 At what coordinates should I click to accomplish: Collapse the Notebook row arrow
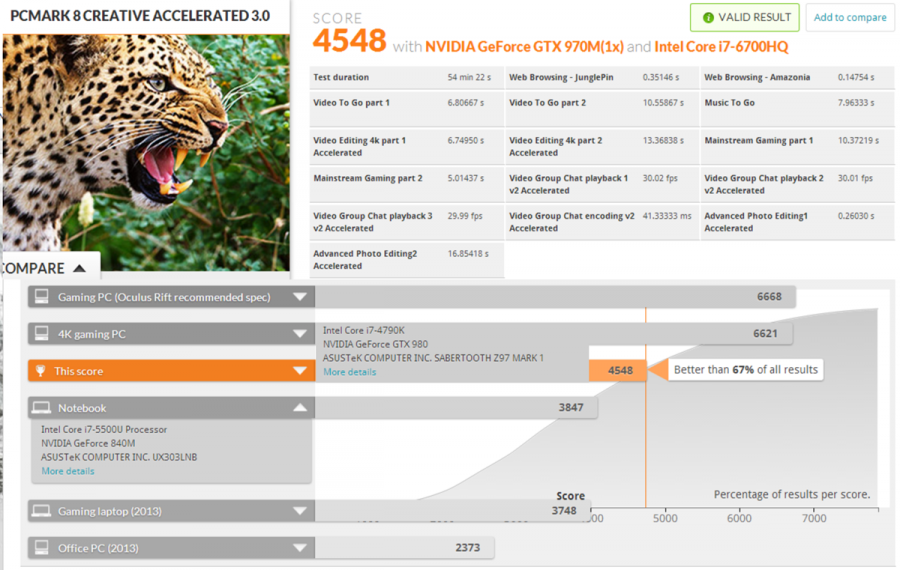[300, 408]
